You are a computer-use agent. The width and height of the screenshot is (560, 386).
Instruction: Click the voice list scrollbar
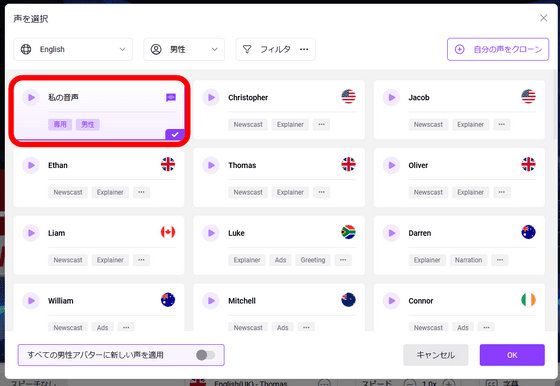(554, 104)
